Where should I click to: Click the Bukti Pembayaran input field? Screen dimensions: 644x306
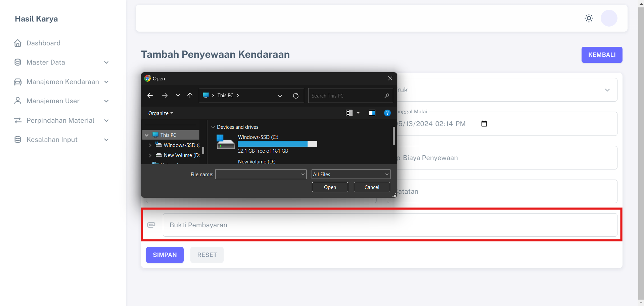click(389, 225)
